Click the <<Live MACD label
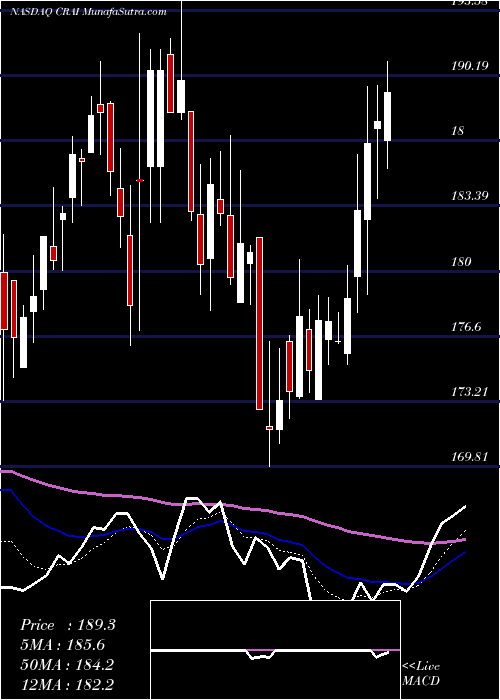This screenshot has height=700, width=500. pos(421,673)
